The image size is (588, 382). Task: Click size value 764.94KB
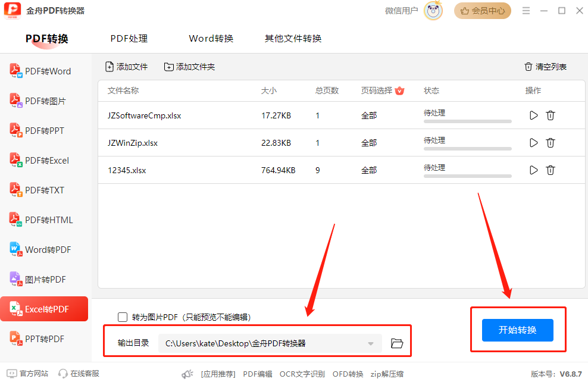pos(279,170)
